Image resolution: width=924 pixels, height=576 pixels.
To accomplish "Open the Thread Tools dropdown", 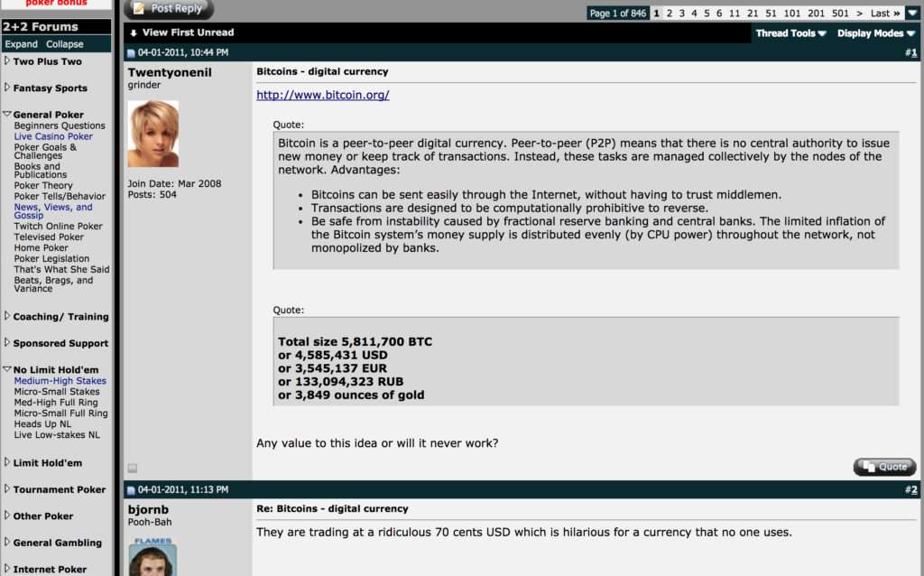I will point(790,33).
